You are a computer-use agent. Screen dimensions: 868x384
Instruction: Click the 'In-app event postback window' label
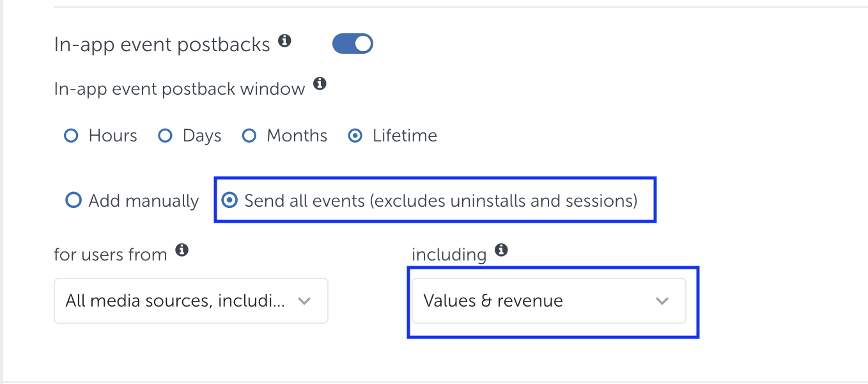pyautogui.click(x=180, y=88)
